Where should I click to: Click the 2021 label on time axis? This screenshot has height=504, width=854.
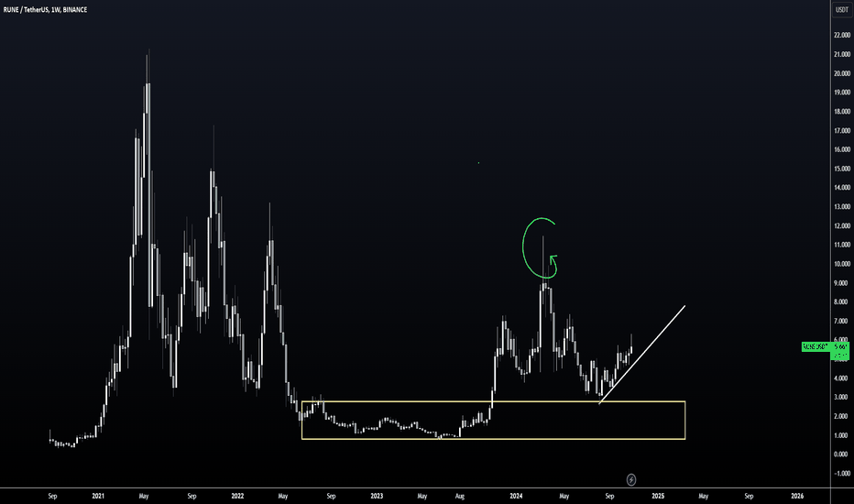98,496
